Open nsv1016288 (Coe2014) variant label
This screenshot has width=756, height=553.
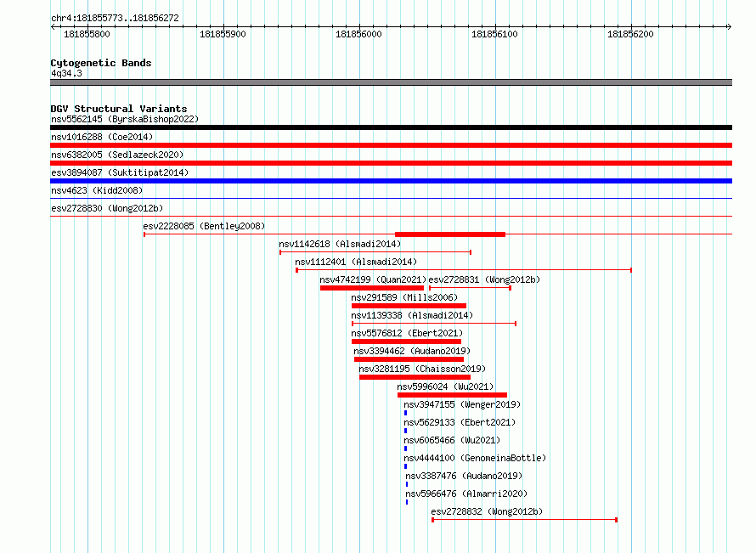coord(102,137)
